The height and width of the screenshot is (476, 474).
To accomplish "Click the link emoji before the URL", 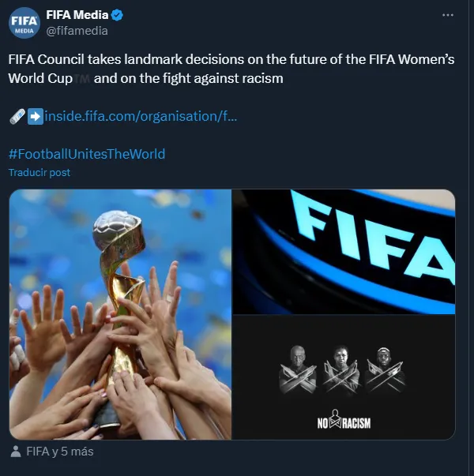I will click(17, 116).
